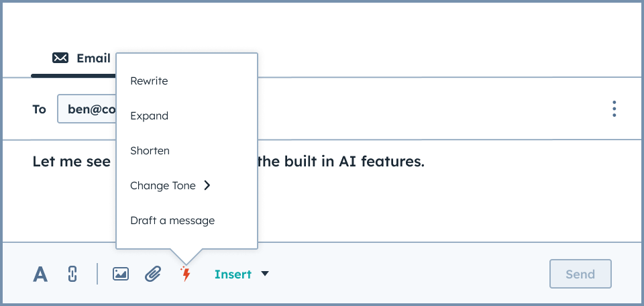Click the paperclip attachment icon
The image size is (644, 306).
coord(153,274)
